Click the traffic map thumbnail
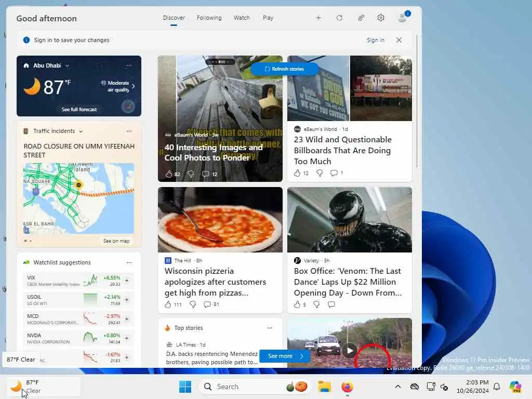 (x=79, y=198)
